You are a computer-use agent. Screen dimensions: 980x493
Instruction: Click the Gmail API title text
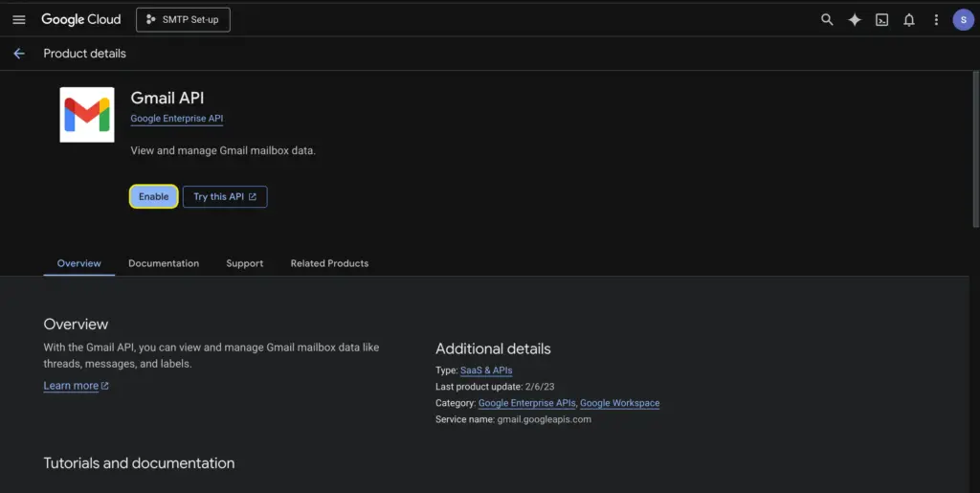click(167, 98)
